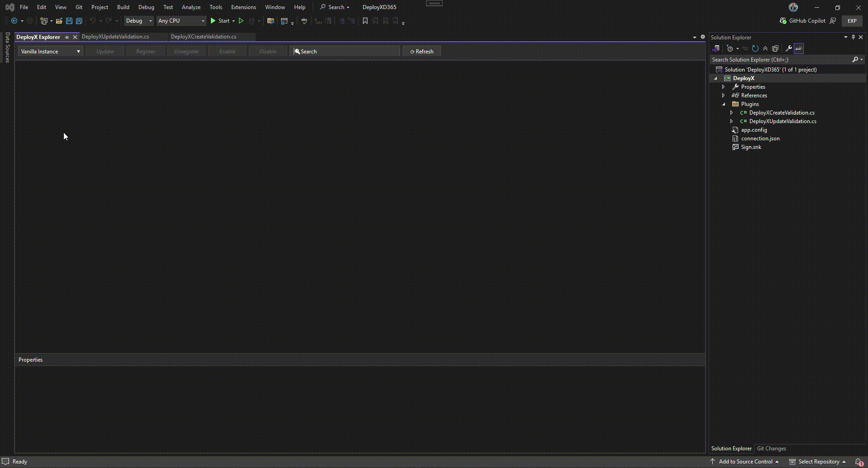Image resolution: width=868 pixels, height=468 pixels.
Task: Open the user account avatar
Action: click(x=793, y=7)
